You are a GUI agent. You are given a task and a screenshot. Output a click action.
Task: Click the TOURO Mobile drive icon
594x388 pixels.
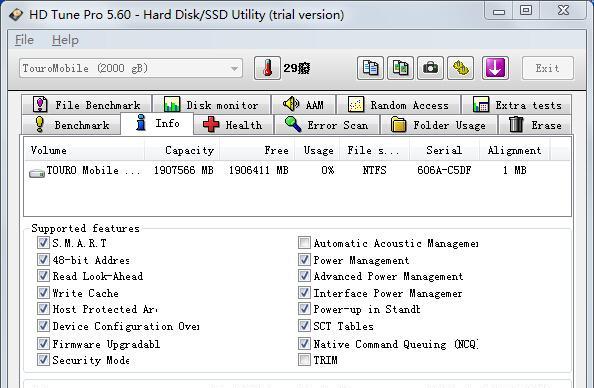37,173
